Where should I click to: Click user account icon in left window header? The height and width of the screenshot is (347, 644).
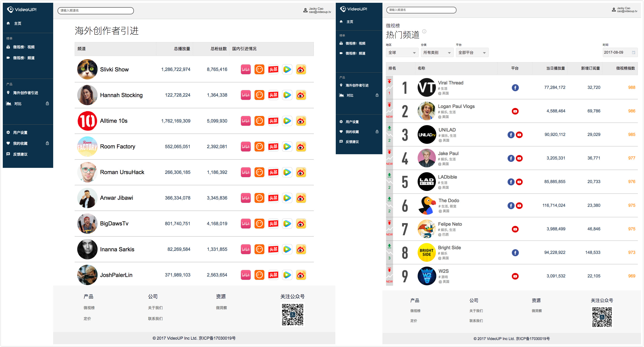pos(305,10)
